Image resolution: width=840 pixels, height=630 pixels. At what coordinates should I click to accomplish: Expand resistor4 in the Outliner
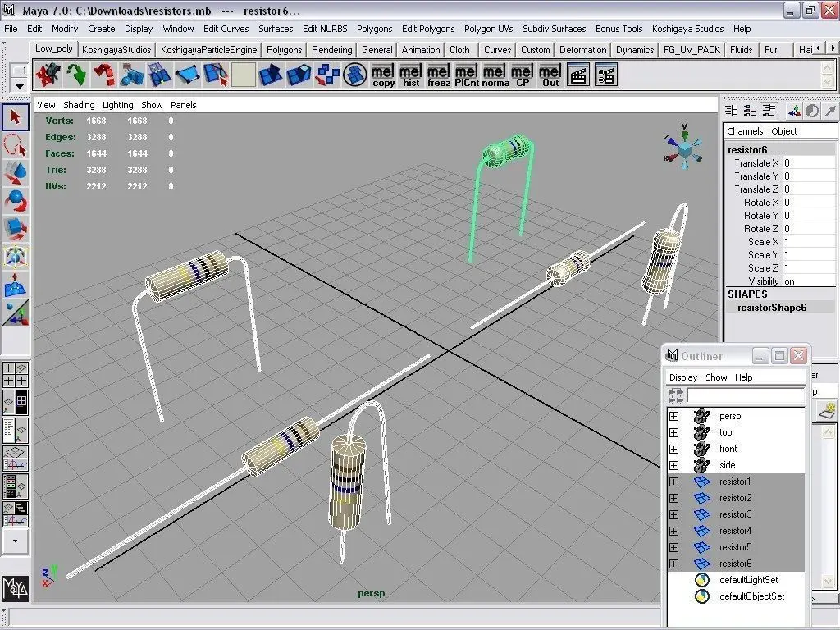674,531
